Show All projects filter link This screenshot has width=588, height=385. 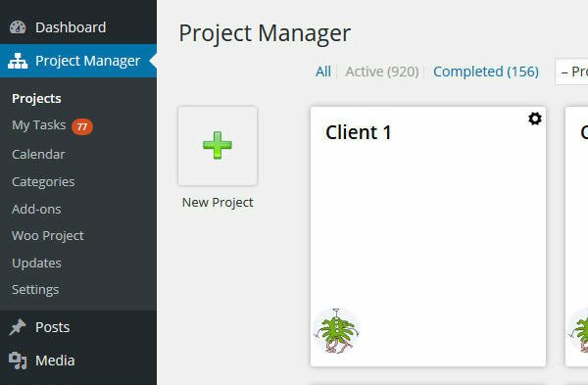(x=322, y=72)
